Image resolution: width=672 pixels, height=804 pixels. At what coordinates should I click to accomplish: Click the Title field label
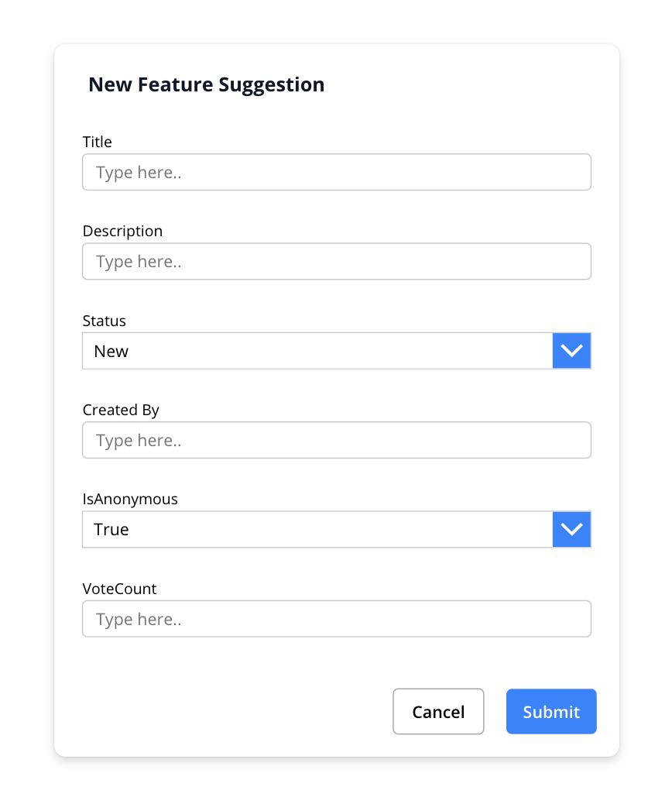98,142
